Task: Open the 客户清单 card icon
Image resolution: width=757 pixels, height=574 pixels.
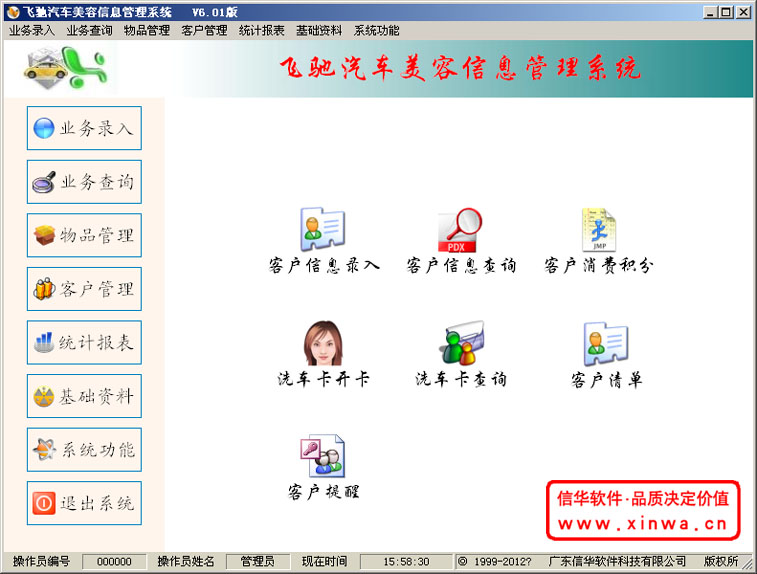Action: tap(606, 344)
